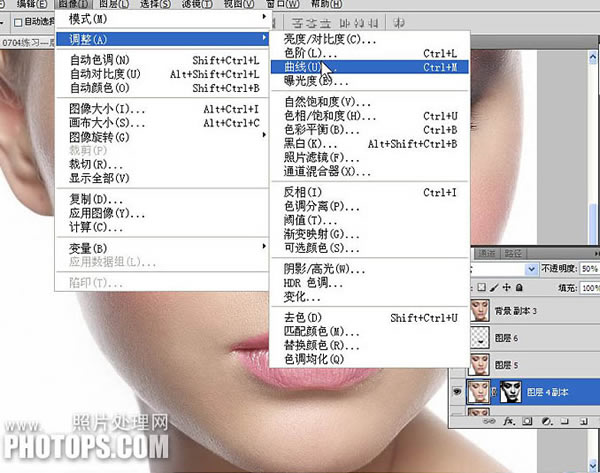Select 色调均化(Q) menu item
This screenshot has height=473, width=600.
click(370, 359)
